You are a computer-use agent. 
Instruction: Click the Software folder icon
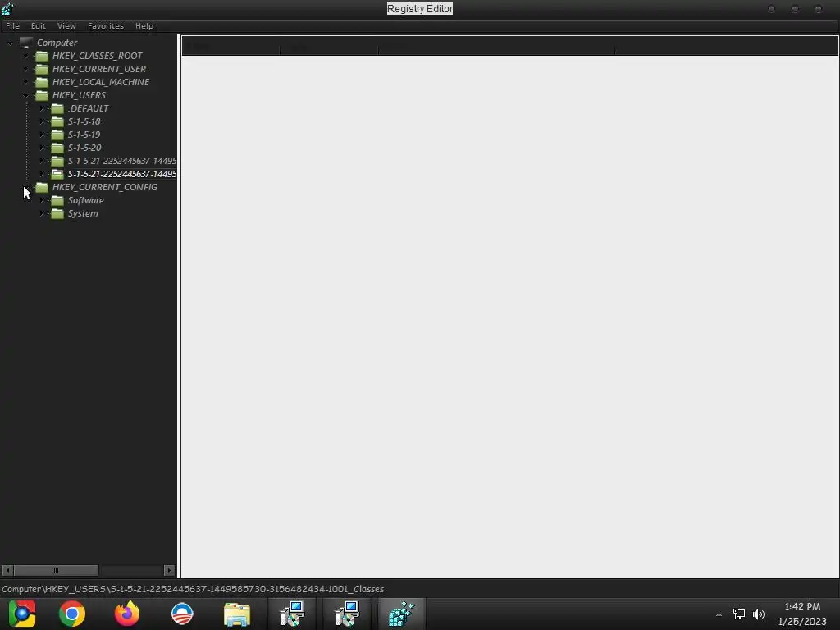(x=57, y=200)
